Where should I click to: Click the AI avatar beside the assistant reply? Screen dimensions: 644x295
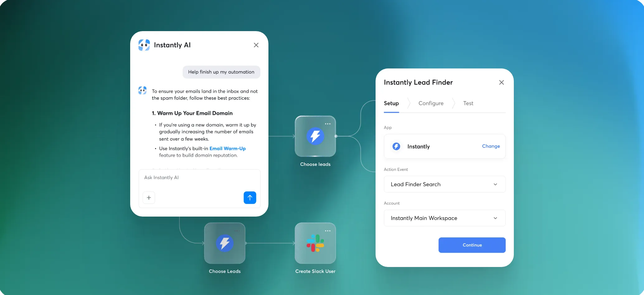142,91
